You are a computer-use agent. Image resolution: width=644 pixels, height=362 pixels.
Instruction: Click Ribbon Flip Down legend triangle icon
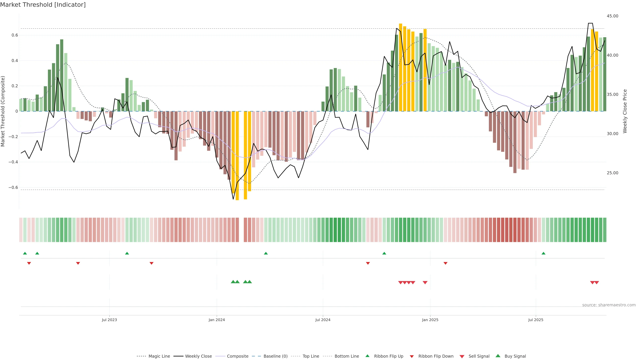[x=412, y=356]
